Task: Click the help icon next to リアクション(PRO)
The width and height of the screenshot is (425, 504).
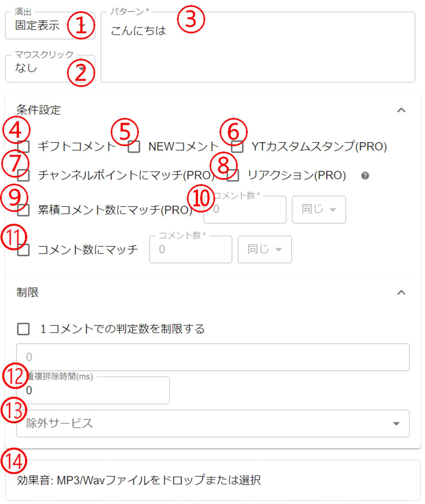Action: coord(365,176)
